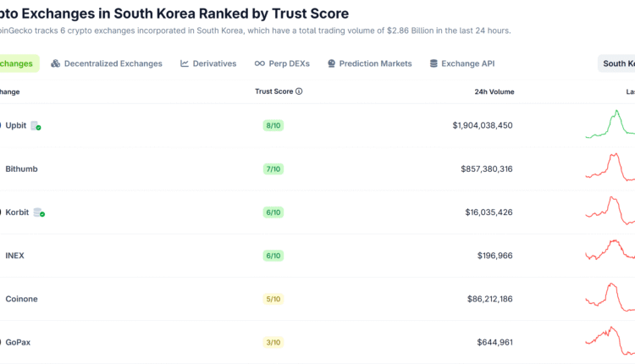The width and height of the screenshot is (635, 364).
Task: Click the Perp DEXs infinity icon
Action: [259, 63]
